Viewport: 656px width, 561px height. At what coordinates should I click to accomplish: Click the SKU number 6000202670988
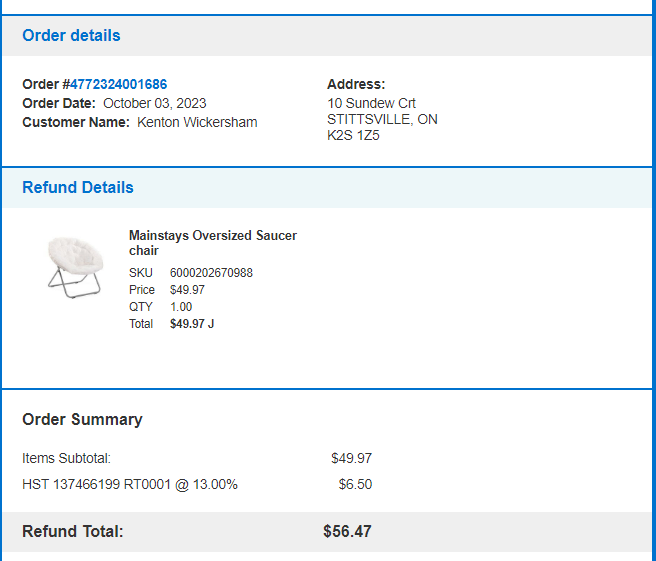tap(211, 273)
